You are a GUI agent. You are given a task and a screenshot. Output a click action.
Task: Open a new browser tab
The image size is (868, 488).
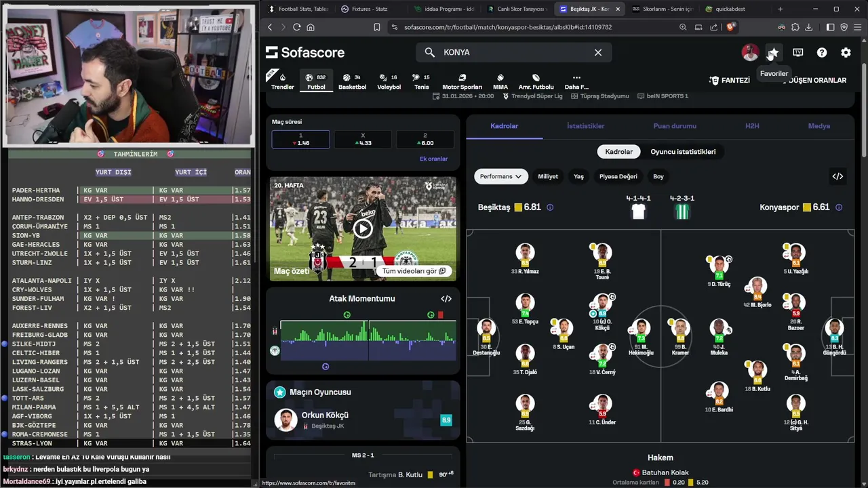click(780, 9)
